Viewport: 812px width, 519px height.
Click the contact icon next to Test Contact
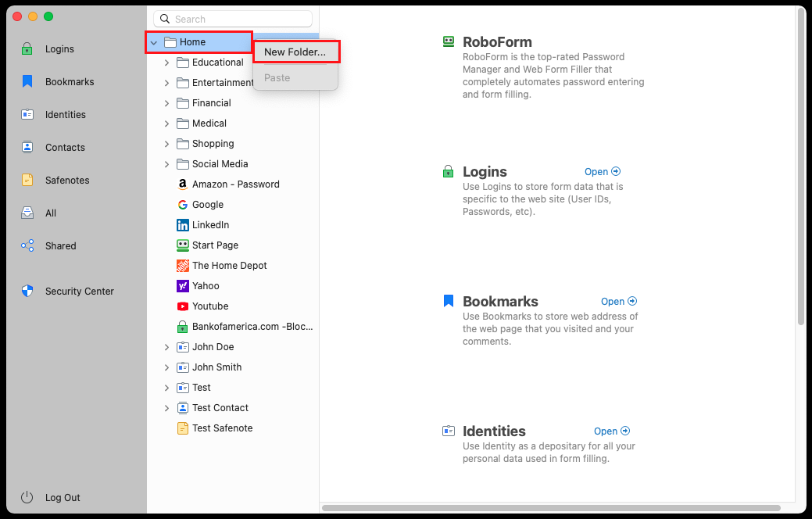click(182, 408)
